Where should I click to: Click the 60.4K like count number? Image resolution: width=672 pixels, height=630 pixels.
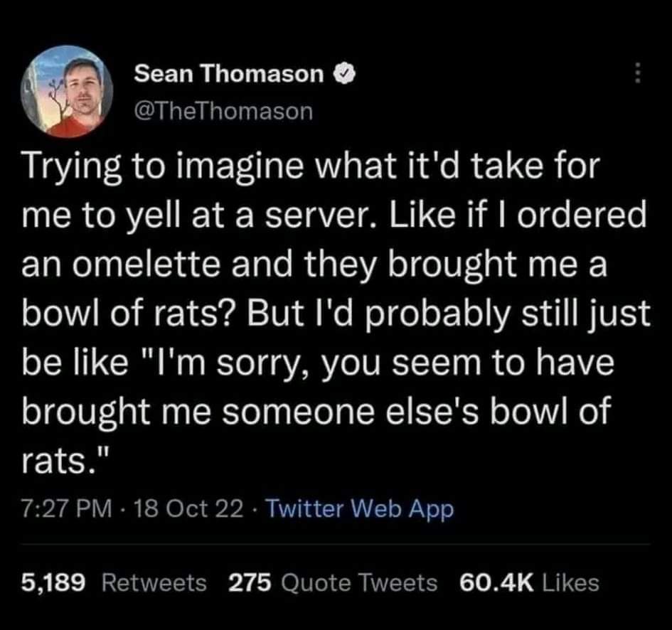496,583
